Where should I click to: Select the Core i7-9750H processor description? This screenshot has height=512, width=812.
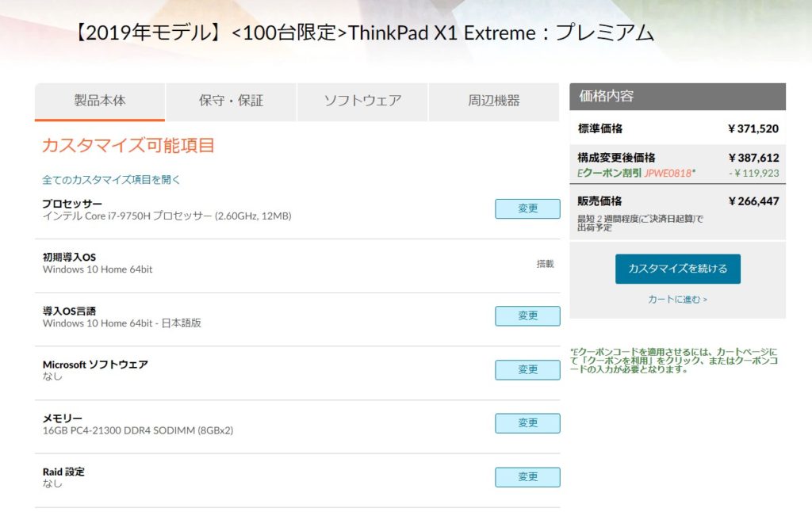(167, 216)
